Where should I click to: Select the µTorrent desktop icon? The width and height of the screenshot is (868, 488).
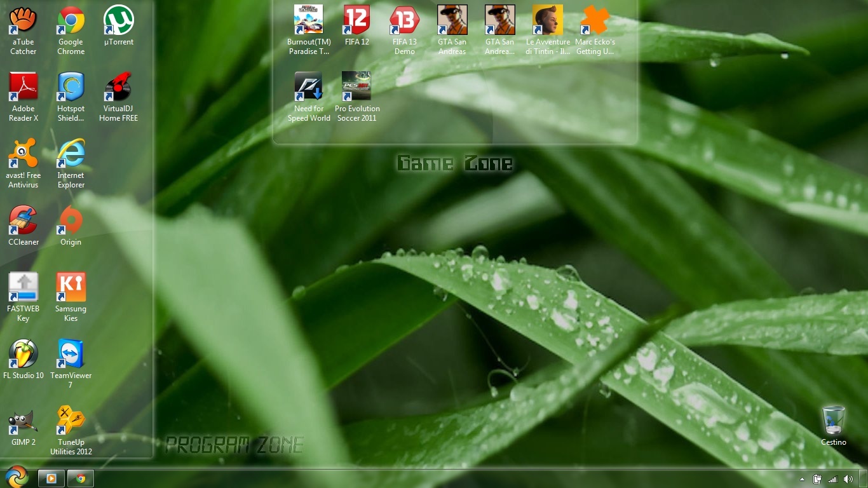(x=119, y=26)
